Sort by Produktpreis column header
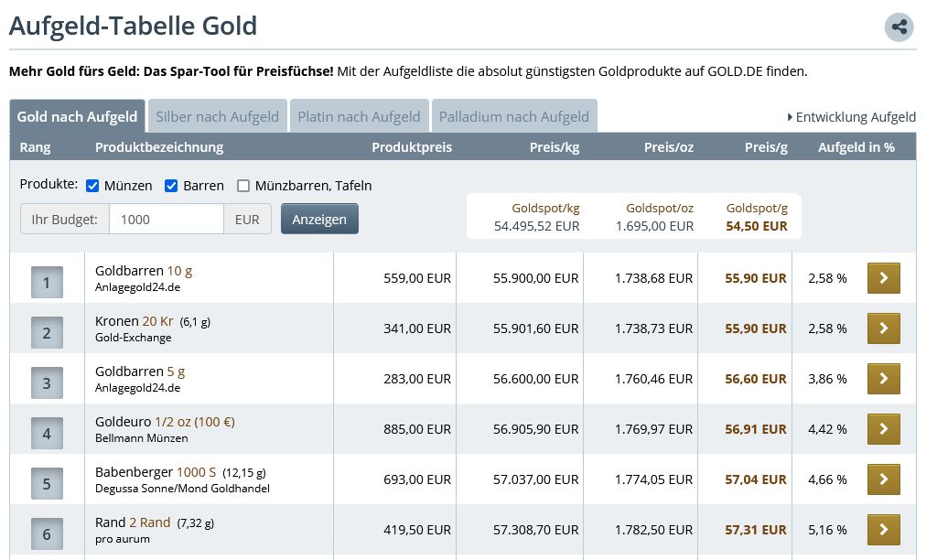Image resolution: width=937 pixels, height=560 pixels. [x=411, y=147]
